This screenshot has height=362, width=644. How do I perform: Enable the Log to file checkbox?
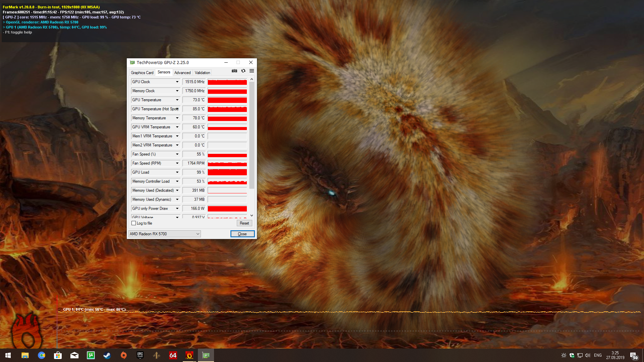(x=134, y=223)
